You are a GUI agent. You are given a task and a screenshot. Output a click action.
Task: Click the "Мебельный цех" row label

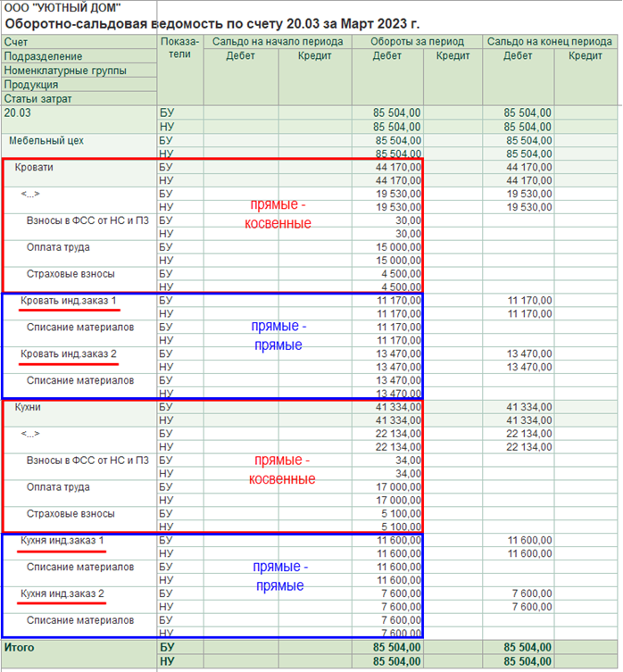tap(46, 141)
